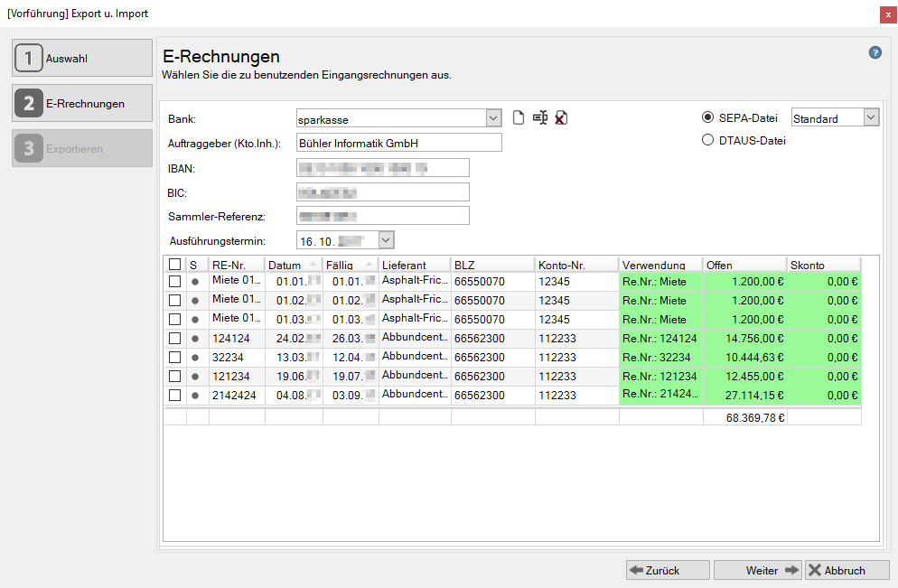Click Weiter to proceed
The height and width of the screenshot is (588, 898).
point(758,570)
